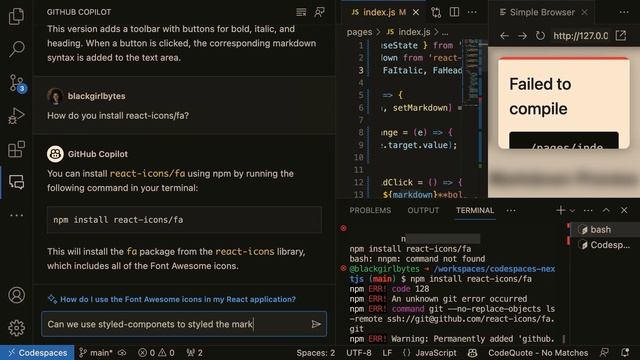Maximize the terminal panel
This screenshot has height=360, width=640.
[x=606, y=210]
